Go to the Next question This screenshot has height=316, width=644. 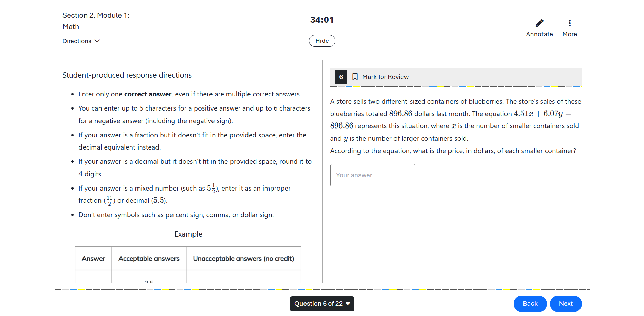point(566,304)
